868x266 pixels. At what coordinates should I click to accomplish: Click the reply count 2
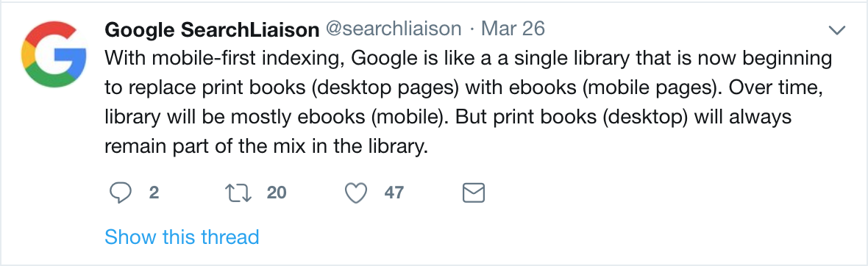(154, 193)
